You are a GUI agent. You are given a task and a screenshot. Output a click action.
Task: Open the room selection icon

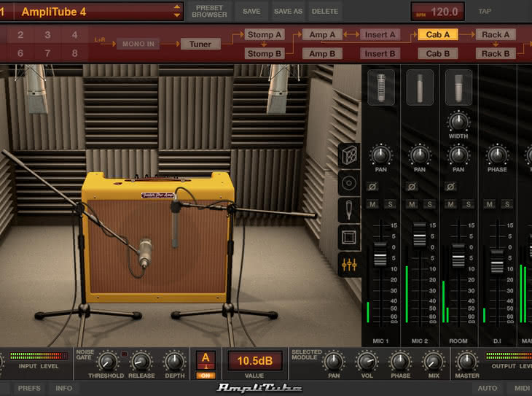349,237
